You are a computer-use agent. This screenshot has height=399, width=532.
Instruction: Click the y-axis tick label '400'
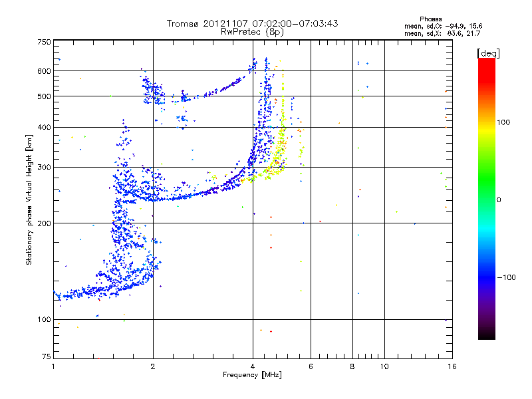pyautogui.click(x=44, y=127)
